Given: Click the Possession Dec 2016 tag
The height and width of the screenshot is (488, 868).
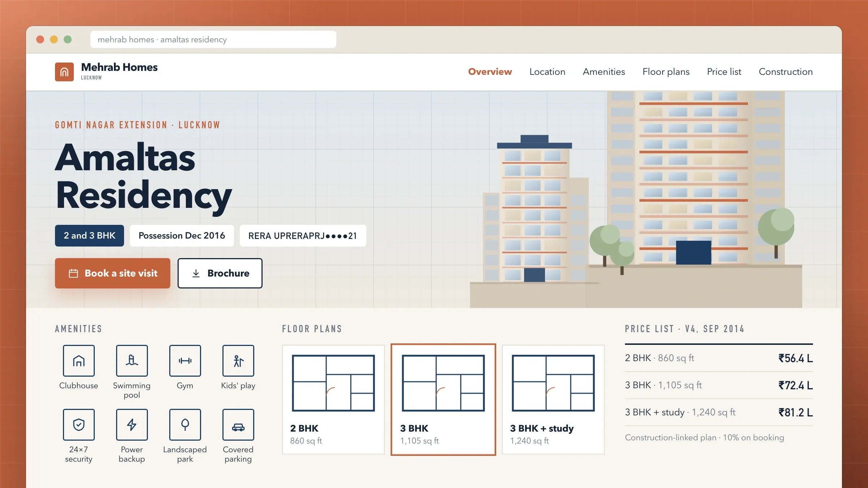Looking at the screenshot, I should click(182, 236).
